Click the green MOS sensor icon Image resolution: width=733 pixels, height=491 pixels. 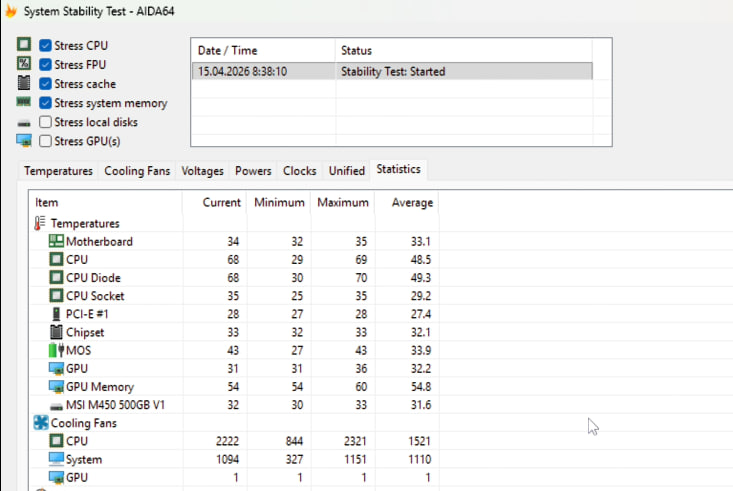pos(56,350)
